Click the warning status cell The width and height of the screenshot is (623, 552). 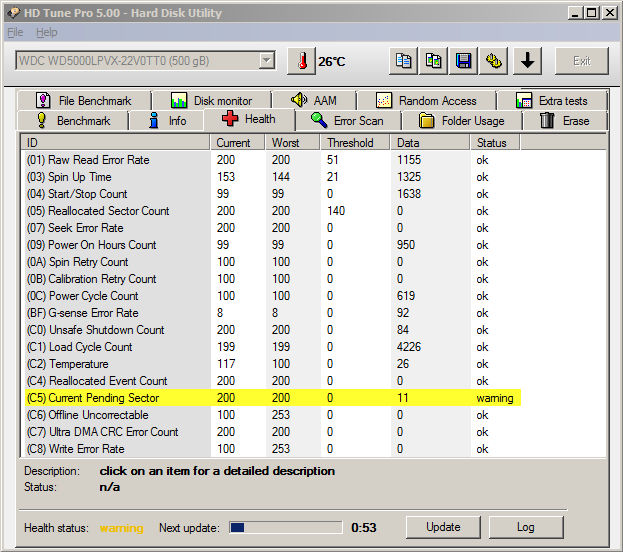[495, 398]
